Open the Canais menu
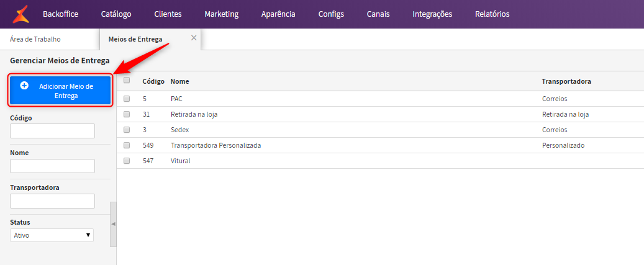 click(x=378, y=14)
